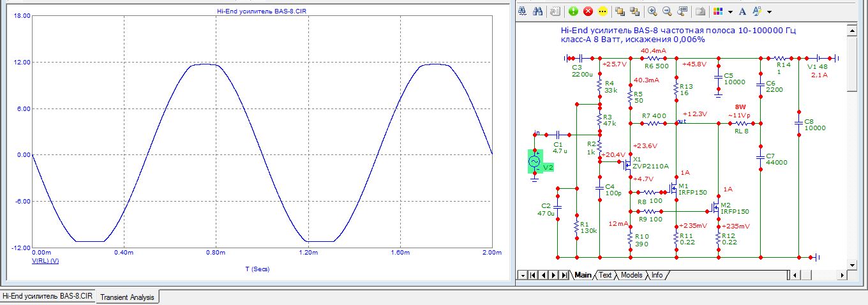Click the zoom in magnifier icon
The image size is (868, 305).
click(x=652, y=11)
